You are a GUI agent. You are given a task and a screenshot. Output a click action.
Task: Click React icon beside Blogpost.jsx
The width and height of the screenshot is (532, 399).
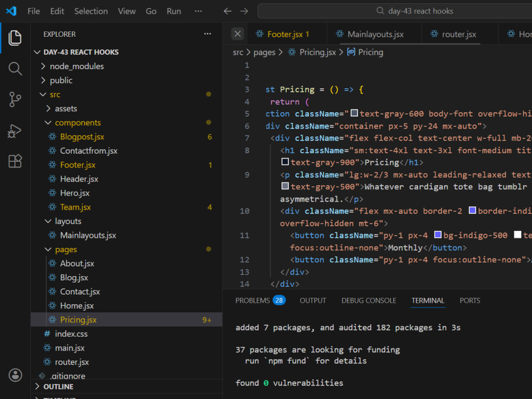coord(52,137)
